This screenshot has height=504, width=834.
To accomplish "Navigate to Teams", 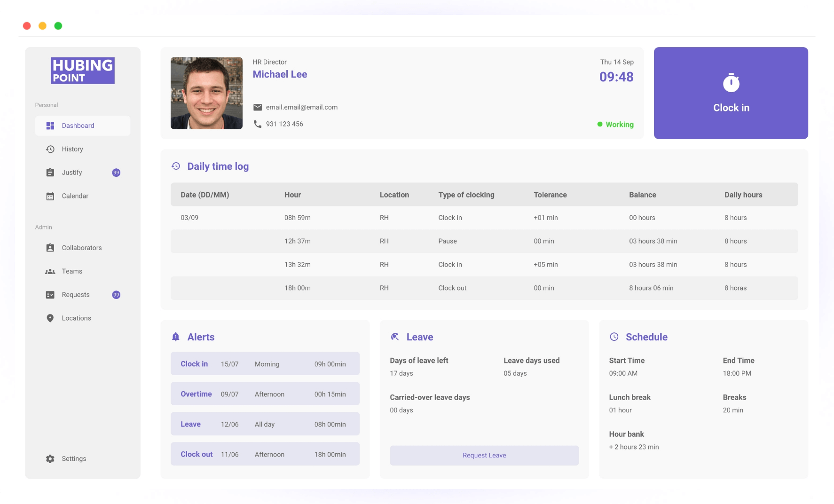I will 83,271.
